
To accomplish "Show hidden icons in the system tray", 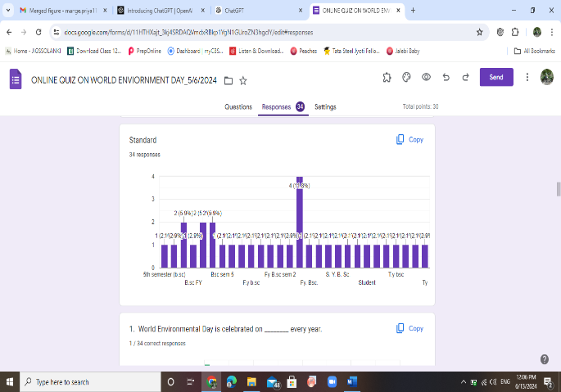I will pos(464,382).
